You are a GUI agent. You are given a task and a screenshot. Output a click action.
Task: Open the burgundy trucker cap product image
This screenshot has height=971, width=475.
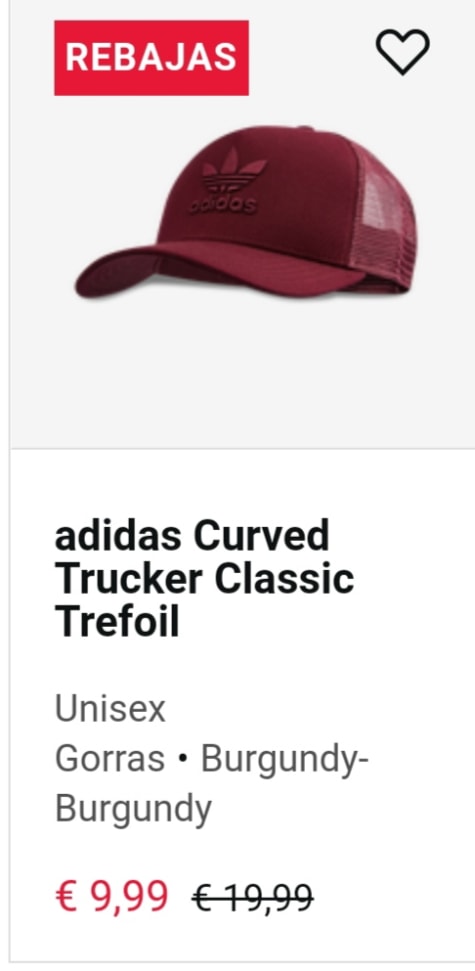[245, 212]
